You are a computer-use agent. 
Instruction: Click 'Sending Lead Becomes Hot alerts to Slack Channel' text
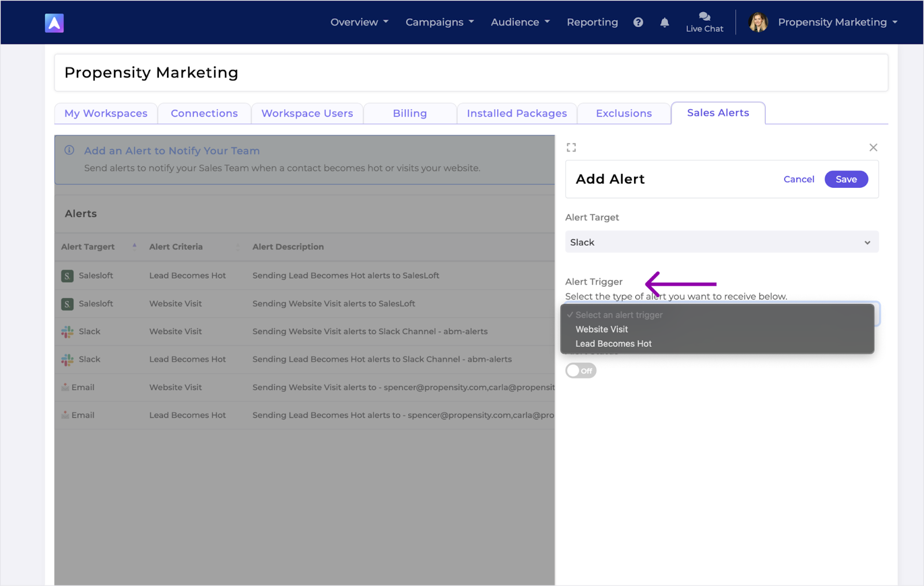click(382, 359)
